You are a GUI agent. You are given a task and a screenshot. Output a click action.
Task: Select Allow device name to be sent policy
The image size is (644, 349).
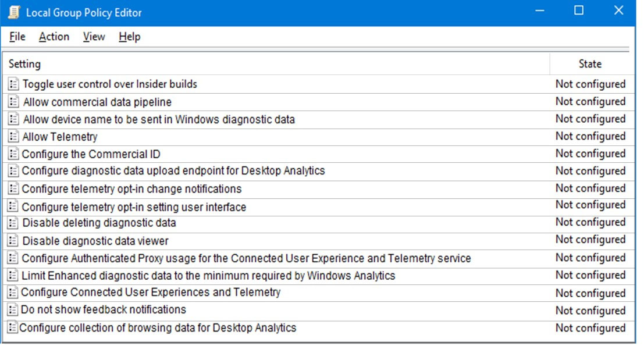coord(159,119)
